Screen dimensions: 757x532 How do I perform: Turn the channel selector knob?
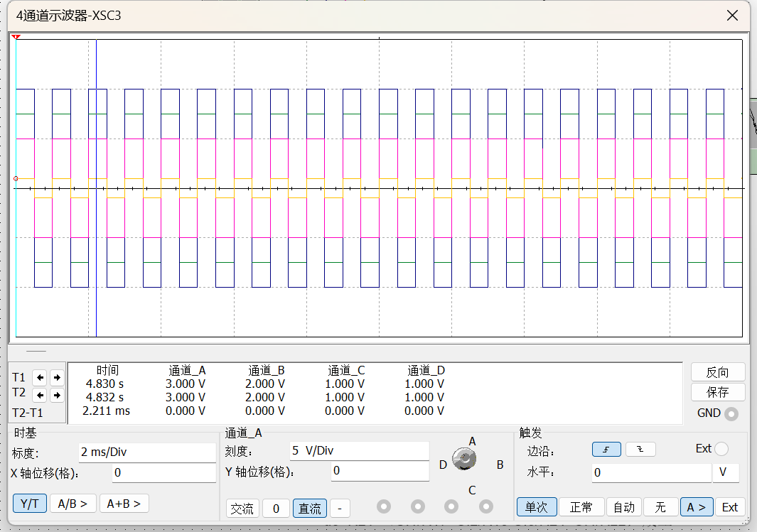coord(464,459)
